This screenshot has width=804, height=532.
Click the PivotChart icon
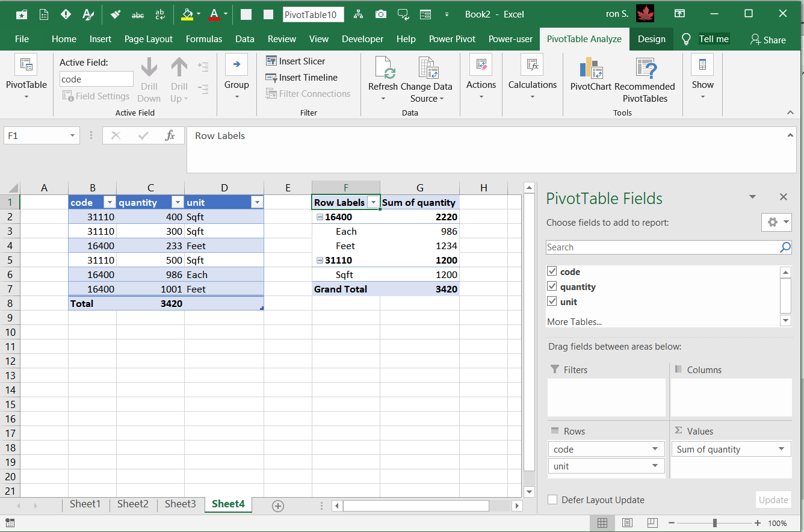591,68
